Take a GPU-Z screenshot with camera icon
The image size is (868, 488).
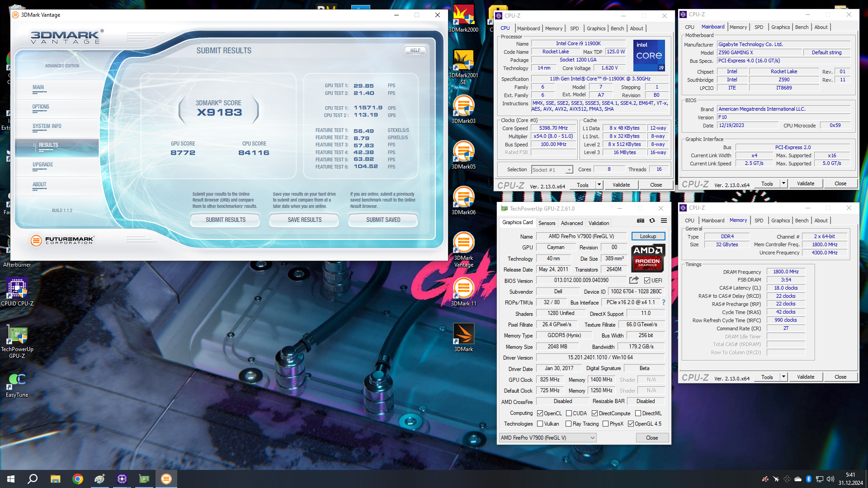pyautogui.click(x=641, y=221)
